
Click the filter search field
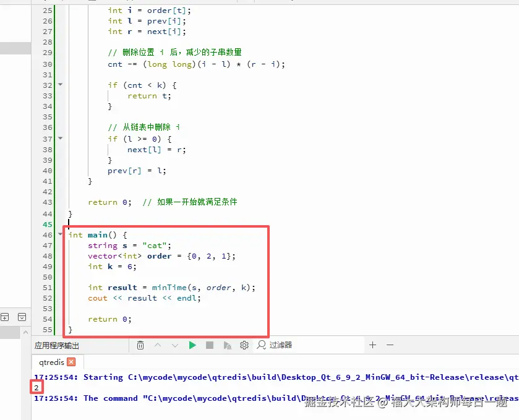[309, 345]
